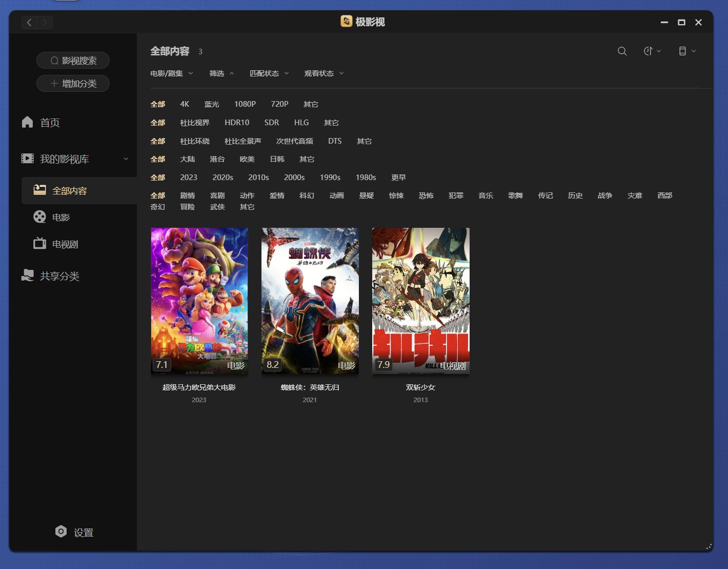Open the Super Mario Bros movie poster
The height and width of the screenshot is (569, 728).
(199, 301)
